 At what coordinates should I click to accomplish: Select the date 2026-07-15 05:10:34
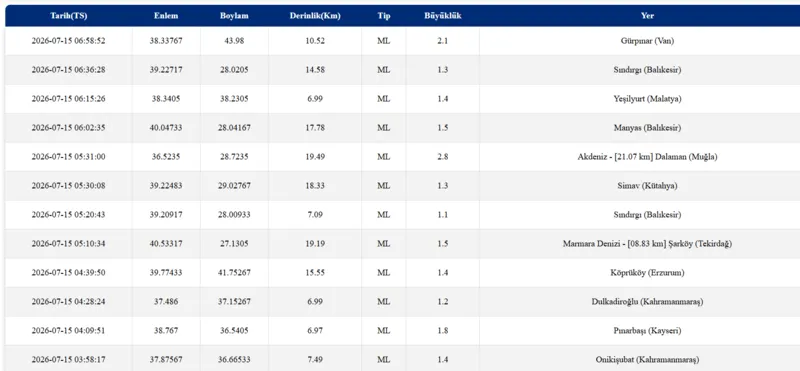tap(68, 243)
